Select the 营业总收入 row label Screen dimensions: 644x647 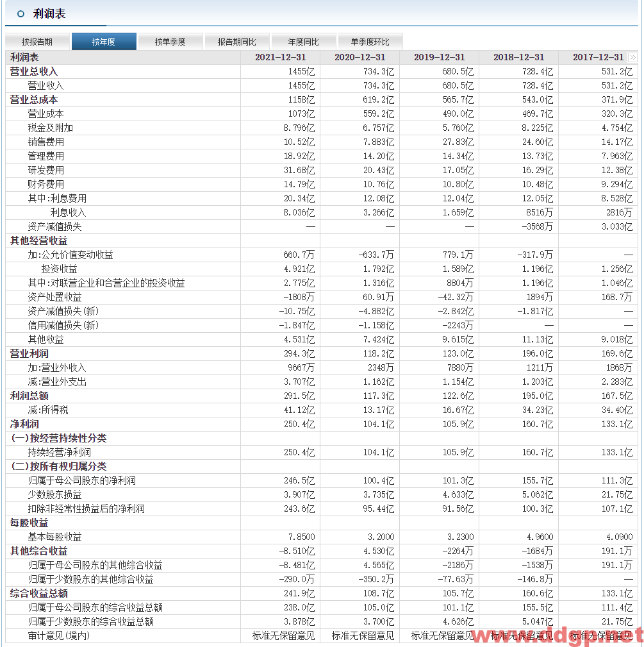point(34,72)
